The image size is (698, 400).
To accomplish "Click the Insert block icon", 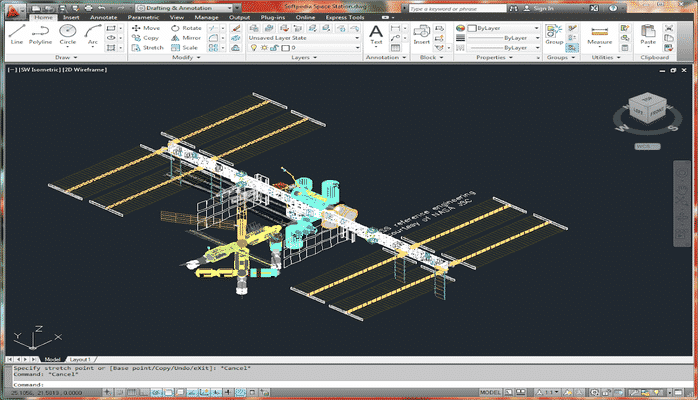I will [x=421, y=32].
